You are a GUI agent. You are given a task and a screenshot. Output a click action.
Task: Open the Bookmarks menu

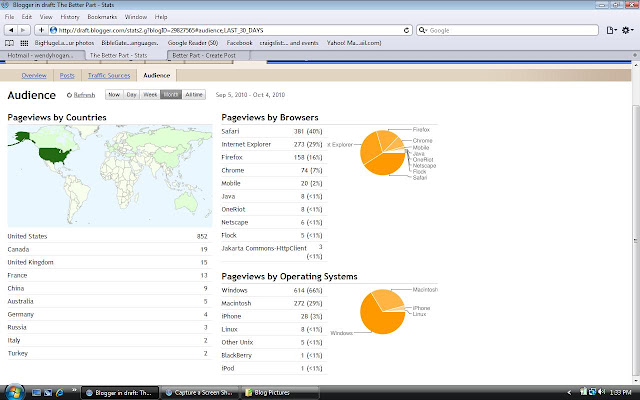point(102,17)
